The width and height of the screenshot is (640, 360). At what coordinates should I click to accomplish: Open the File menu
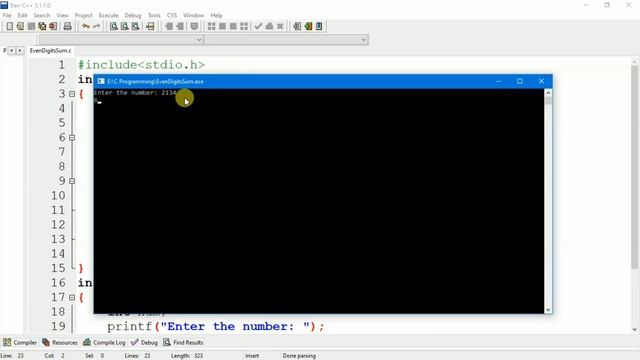coord(7,16)
